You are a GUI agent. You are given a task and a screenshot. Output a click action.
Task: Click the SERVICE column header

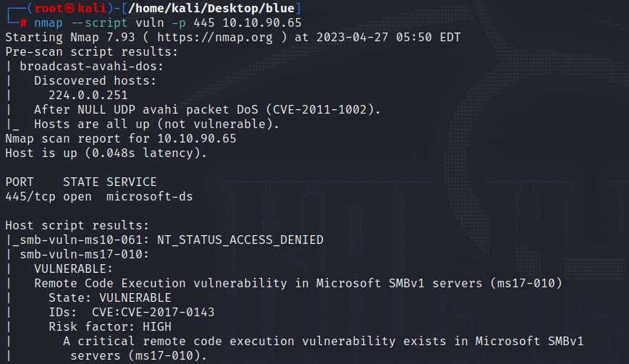[x=132, y=182]
